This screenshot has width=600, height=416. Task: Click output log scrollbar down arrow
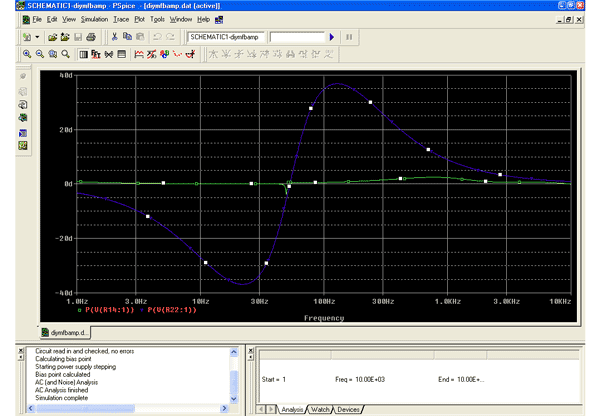(x=234, y=399)
